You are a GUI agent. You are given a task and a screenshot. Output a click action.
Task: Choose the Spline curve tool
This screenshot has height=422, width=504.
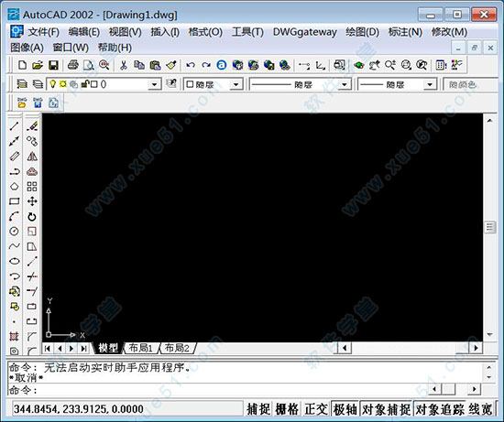pyautogui.click(x=14, y=246)
